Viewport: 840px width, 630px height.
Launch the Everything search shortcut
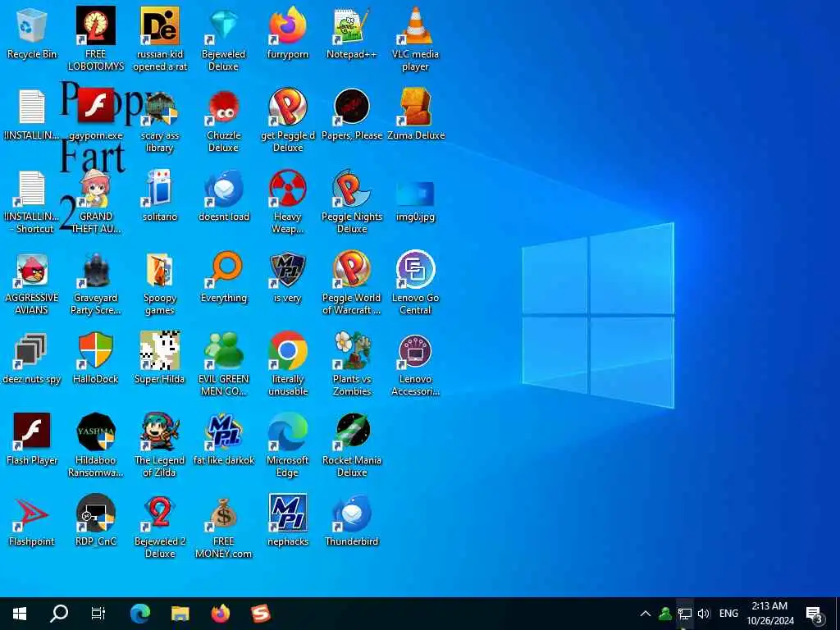click(x=223, y=277)
